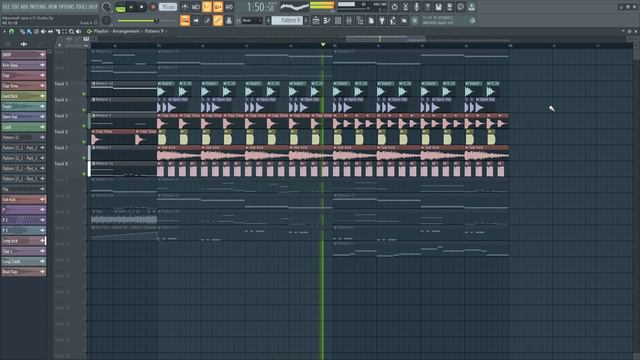Click the stop transport button
The height and width of the screenshot is (360, 640).
pyautogui.click(x=142, y=7)
